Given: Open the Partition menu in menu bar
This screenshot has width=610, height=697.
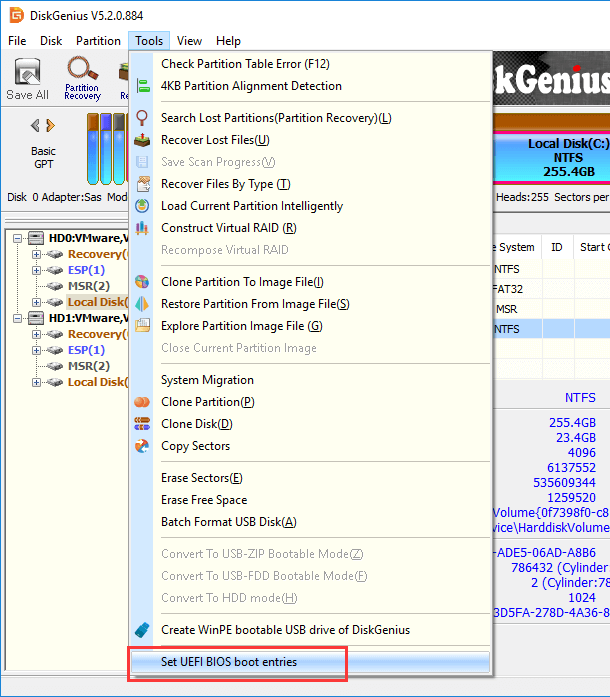Looking at the screenshot, I should (98, 41).
